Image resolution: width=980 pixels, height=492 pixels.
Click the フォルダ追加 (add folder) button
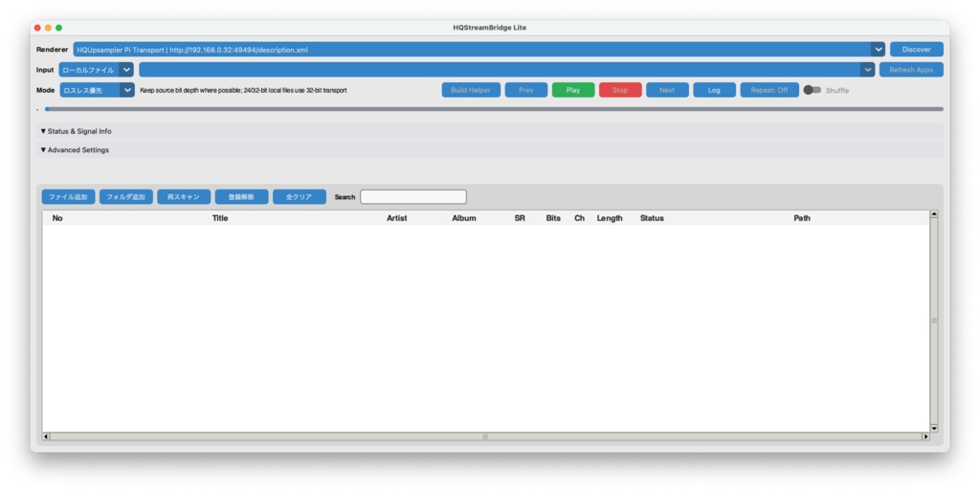[x=125, y=197]
